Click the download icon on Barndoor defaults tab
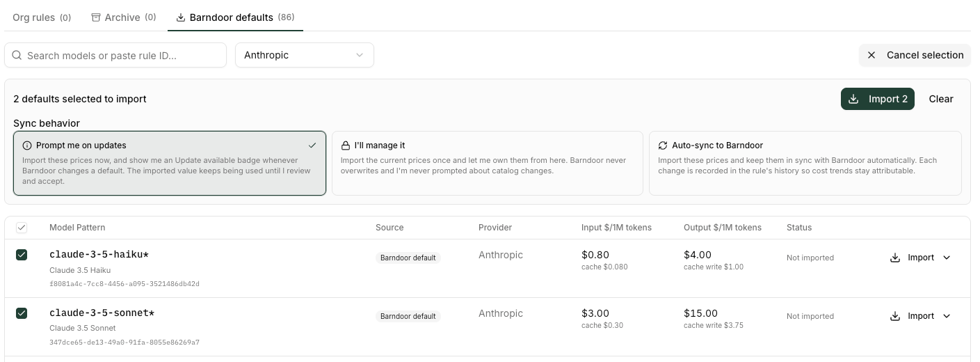The width and height of the screenshot is (980, 362). point(182,17)
